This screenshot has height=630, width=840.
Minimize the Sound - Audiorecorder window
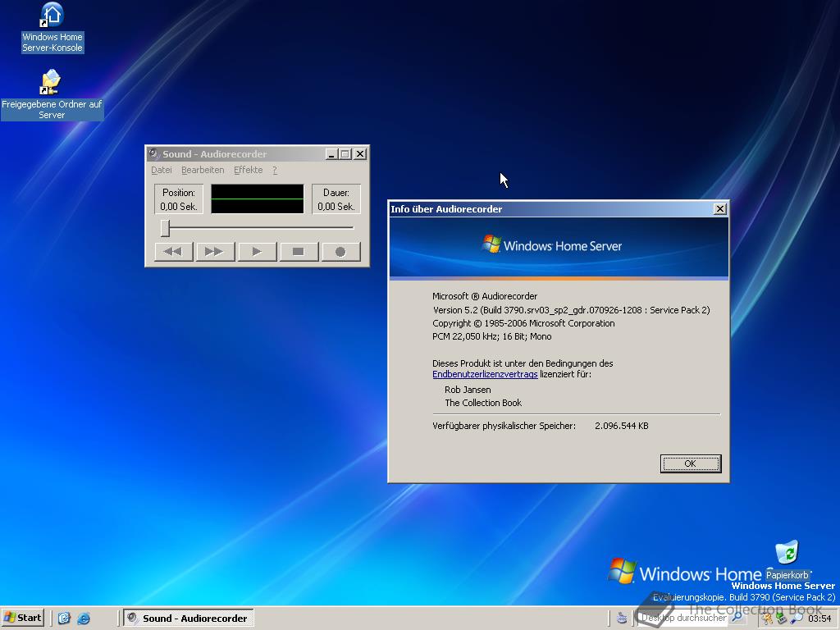click(331, 154)
